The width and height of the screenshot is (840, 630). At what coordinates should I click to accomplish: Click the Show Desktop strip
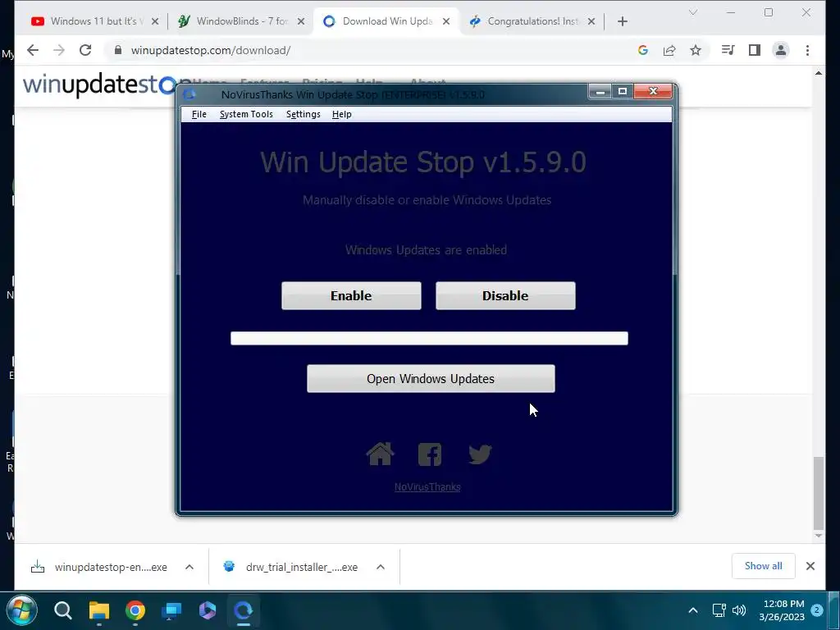point(834,610)
